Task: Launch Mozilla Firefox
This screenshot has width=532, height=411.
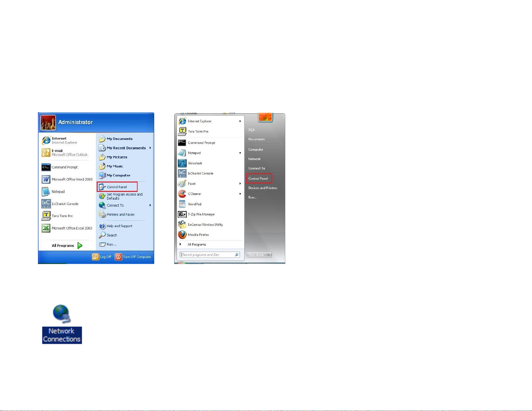Action: [194, 235]
